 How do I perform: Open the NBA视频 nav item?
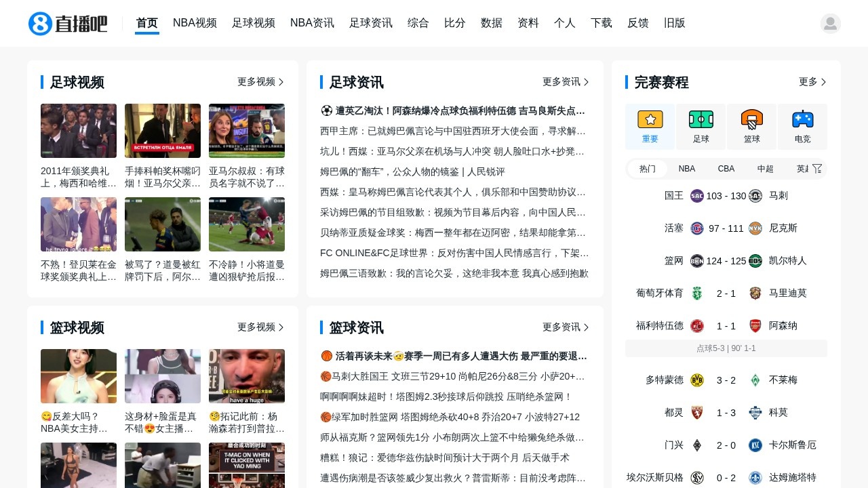click(195, 23)
